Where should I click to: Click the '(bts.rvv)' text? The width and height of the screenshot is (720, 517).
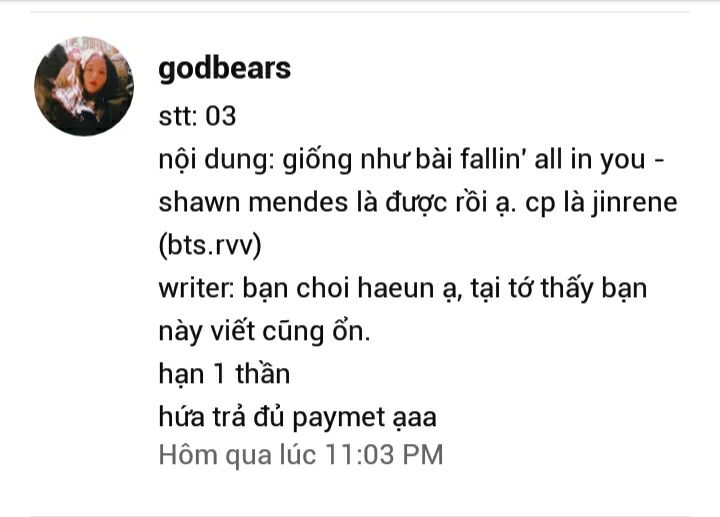[x=210, y=245]
